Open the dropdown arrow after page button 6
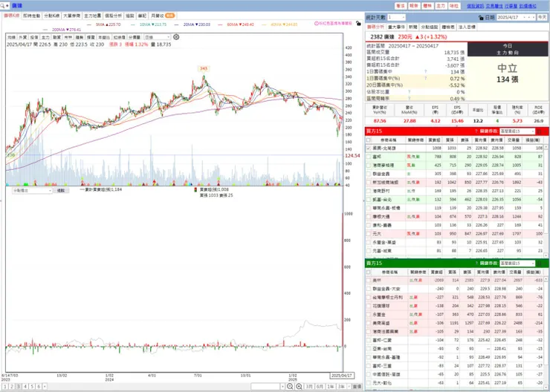 click(x=45, y=387)
